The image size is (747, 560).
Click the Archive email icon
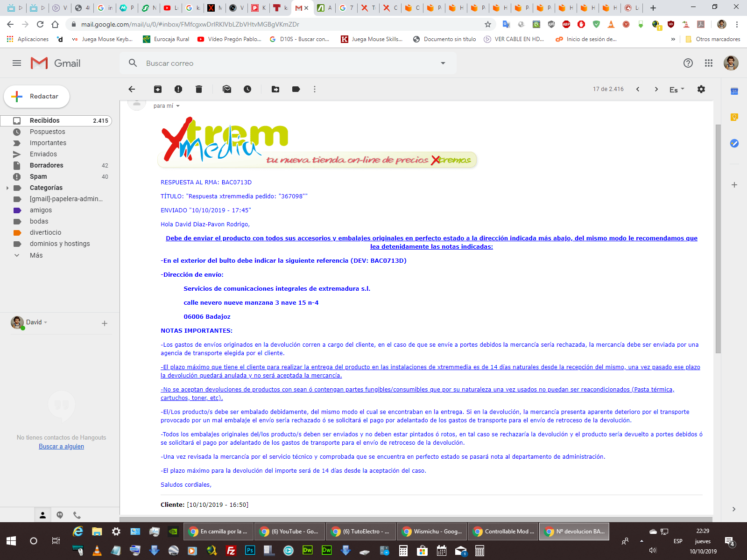tap(158, 89)
